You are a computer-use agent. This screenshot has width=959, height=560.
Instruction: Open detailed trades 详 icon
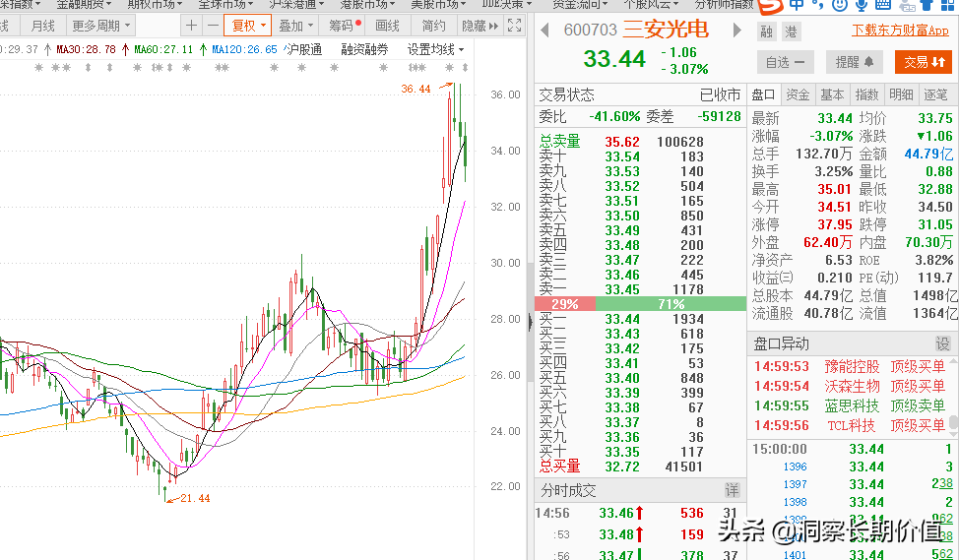pyautogui.click(x=732, y=490)
